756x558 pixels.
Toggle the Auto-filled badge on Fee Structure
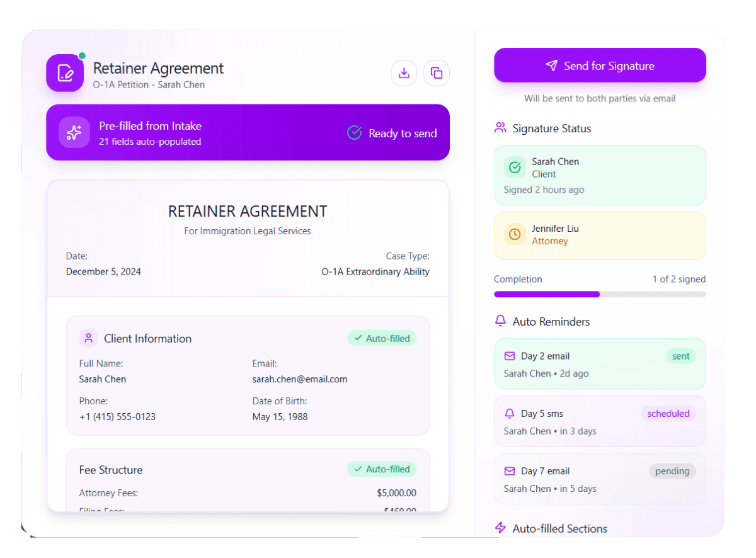[382, 469]
